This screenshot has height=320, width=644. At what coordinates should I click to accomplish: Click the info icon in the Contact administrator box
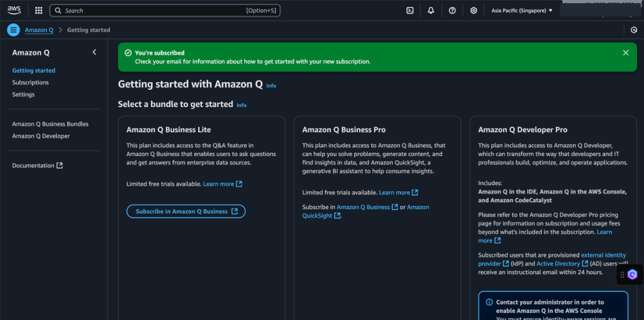click(x=489, y=302)
